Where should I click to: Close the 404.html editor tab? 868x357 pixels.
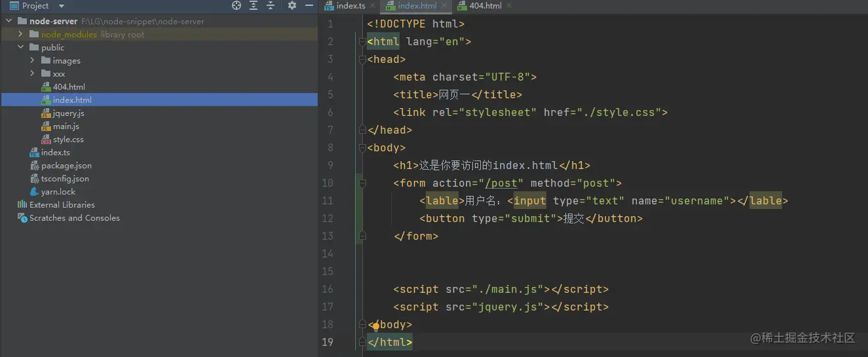[x=509, y=6]
